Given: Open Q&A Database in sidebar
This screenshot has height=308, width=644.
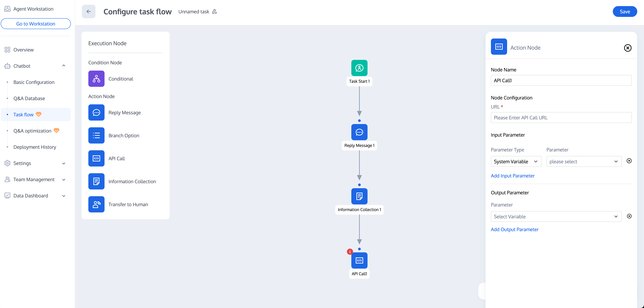Looking at the screenshot, I should pos(29,98).
